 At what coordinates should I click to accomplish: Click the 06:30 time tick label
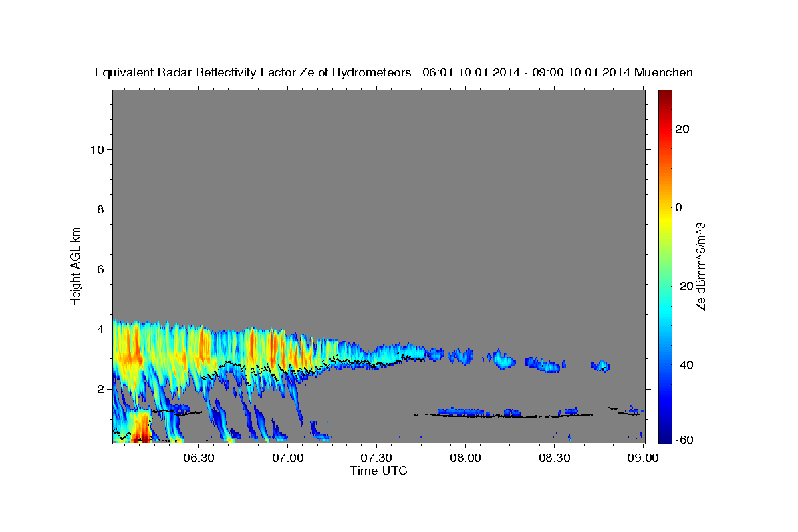[x=198, y=458]
